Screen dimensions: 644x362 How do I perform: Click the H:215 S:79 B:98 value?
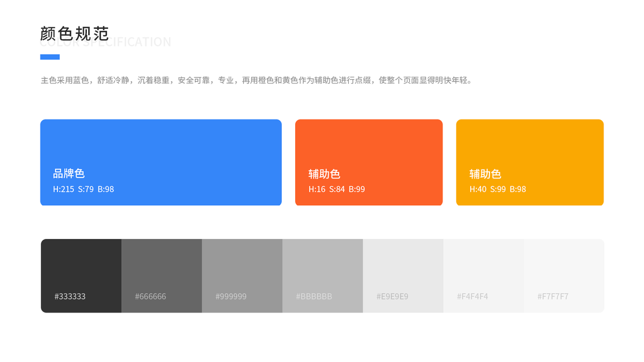click(83, 189)
